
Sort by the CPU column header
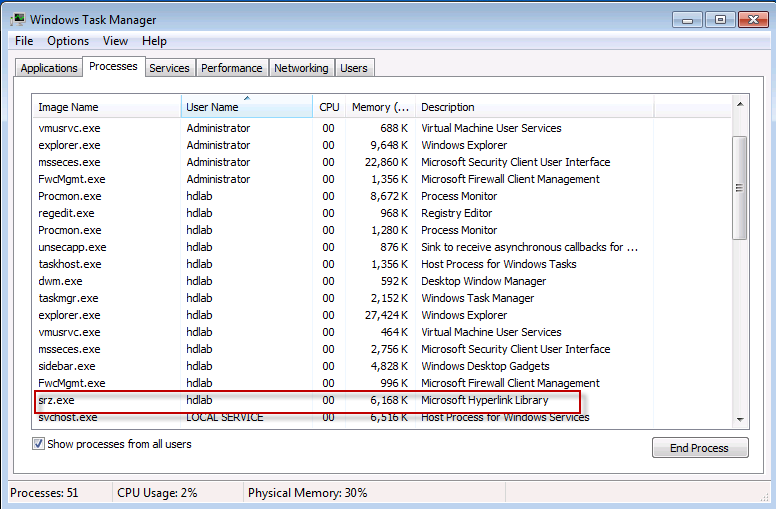329,107
